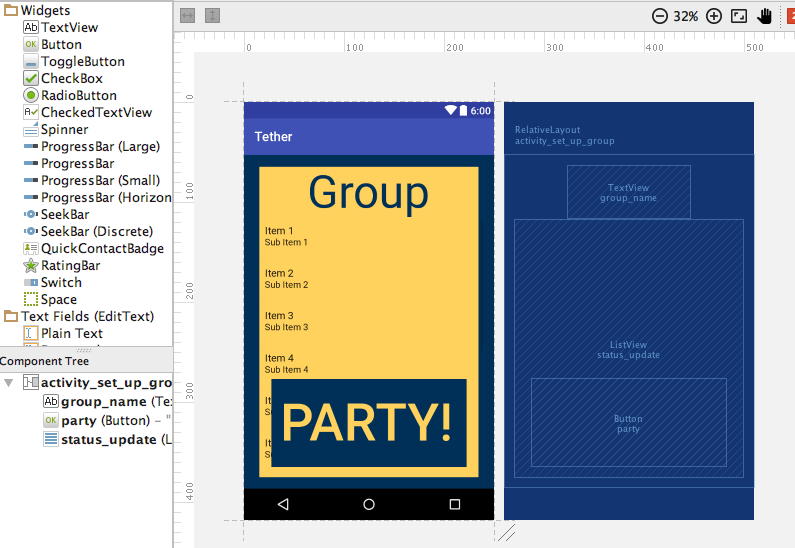
Task: Select the Button widget in palette
Action: 53,45
